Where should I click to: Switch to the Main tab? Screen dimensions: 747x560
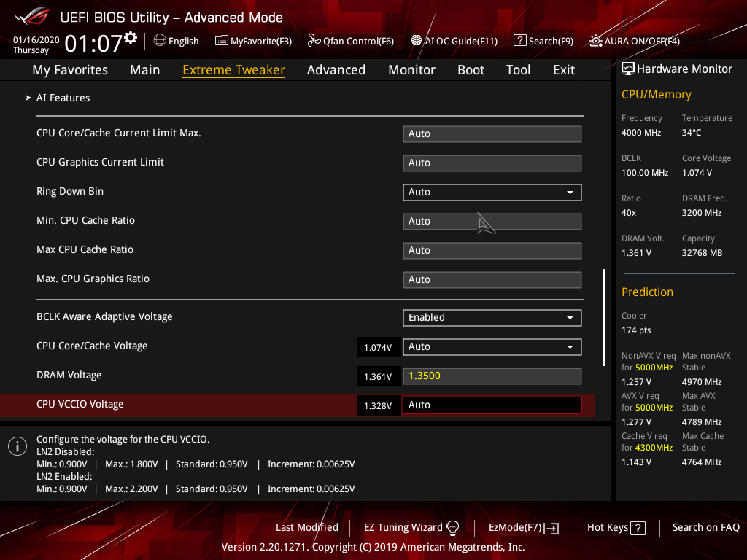(x=145, y=70)
